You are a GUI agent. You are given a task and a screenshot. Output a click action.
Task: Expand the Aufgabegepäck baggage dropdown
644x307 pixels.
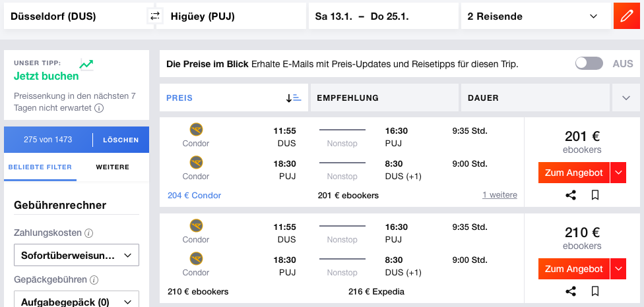[76, 300]
